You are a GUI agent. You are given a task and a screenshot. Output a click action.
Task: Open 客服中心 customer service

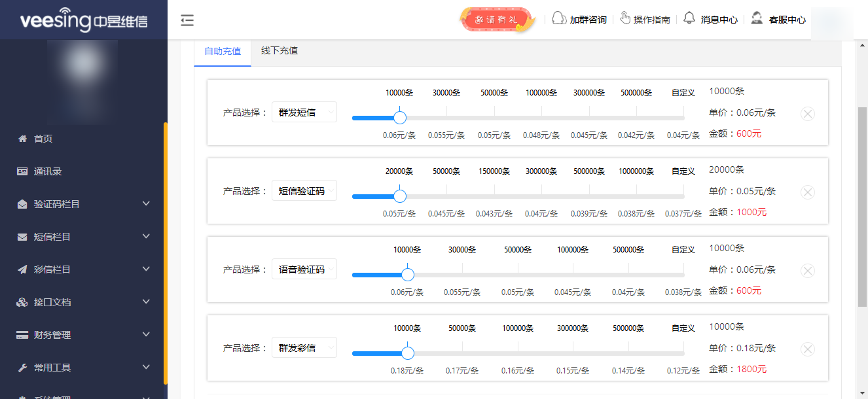tap(756, 19)
